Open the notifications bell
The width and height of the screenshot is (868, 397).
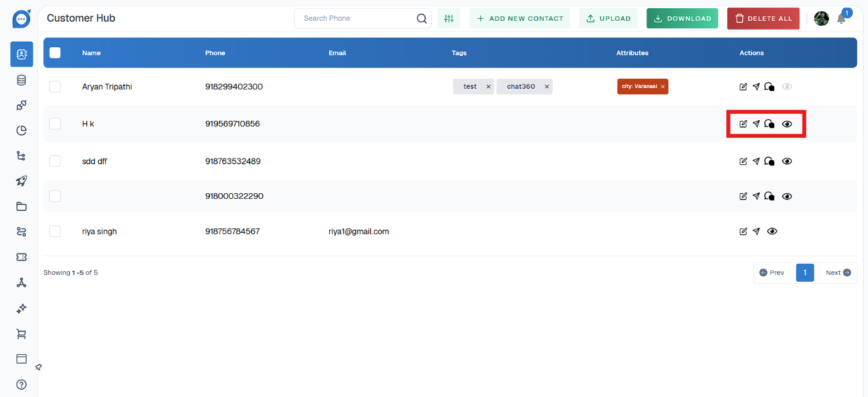(841, 19)
